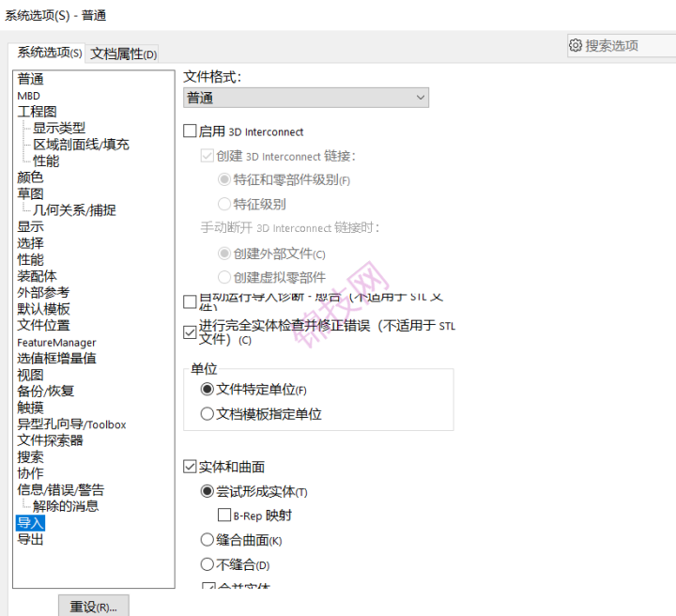
Task: Click the gear icon in search options
Action: (576, 45)
